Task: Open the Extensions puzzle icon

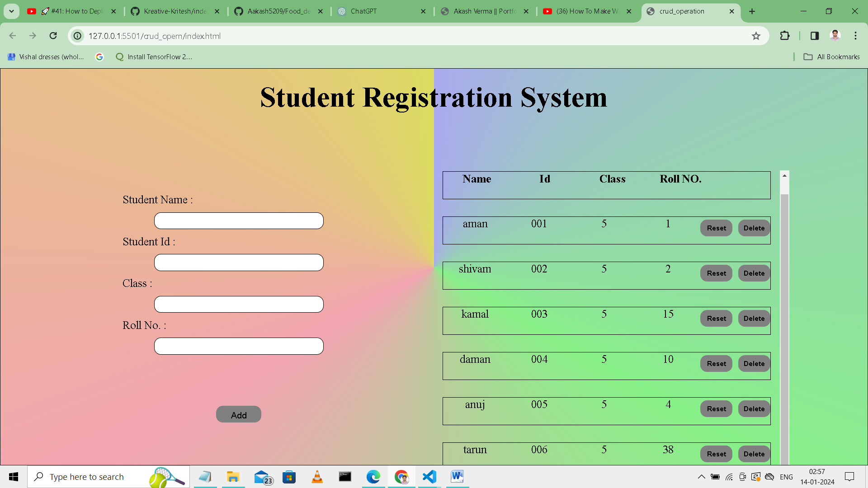Action: point(785,36)
